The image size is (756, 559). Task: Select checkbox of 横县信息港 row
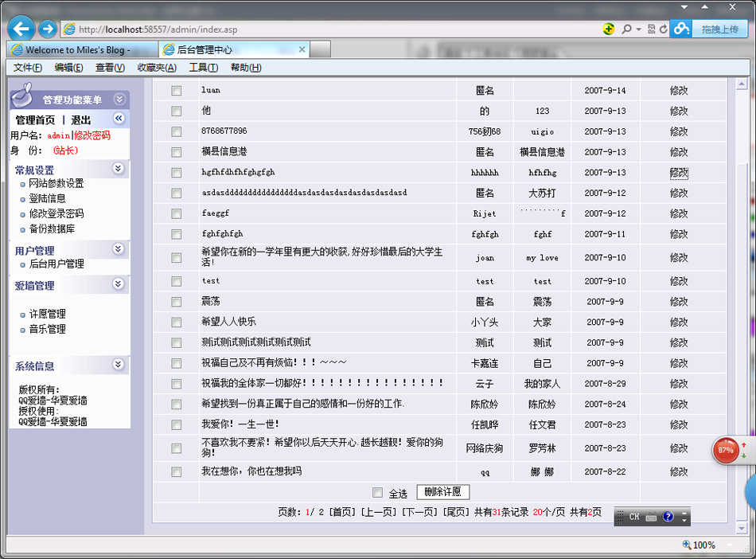177,152
